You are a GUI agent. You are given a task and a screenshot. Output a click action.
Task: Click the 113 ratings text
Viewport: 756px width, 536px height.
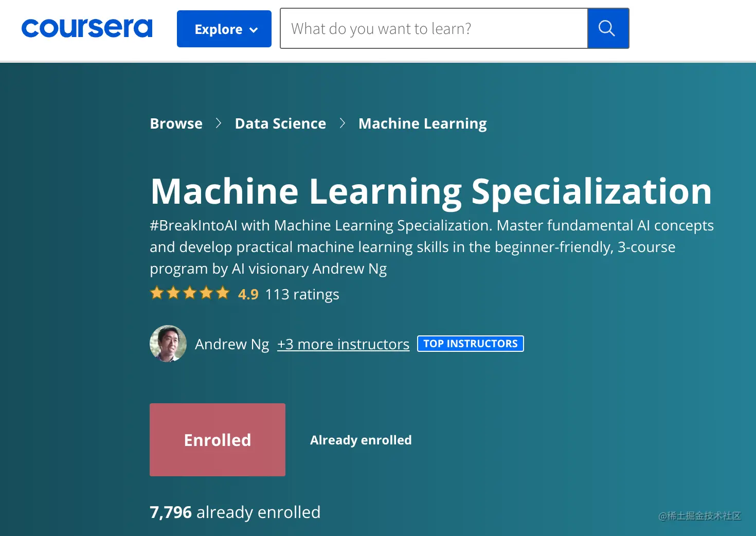pyautogui.click(x=302, y=294)
